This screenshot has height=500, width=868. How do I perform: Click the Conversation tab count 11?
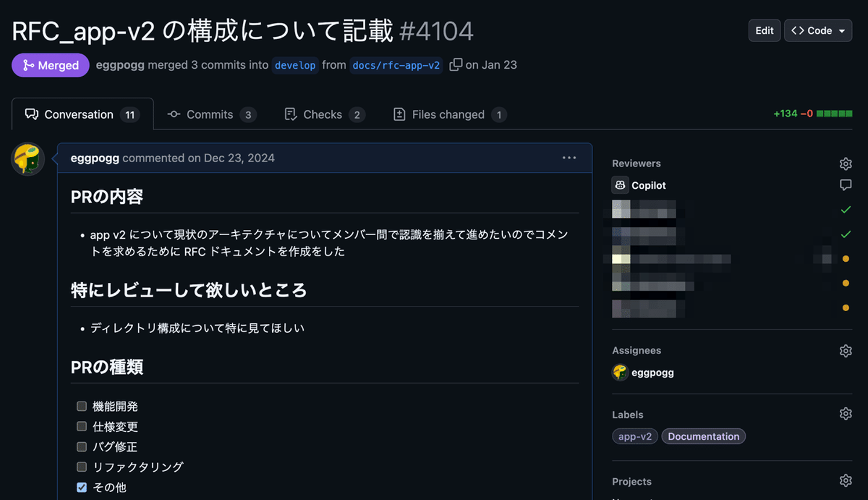(130, 115)
